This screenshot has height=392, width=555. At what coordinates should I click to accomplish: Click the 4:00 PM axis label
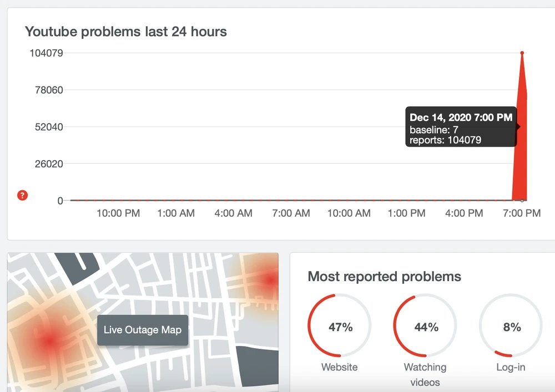tap(464, 213)
